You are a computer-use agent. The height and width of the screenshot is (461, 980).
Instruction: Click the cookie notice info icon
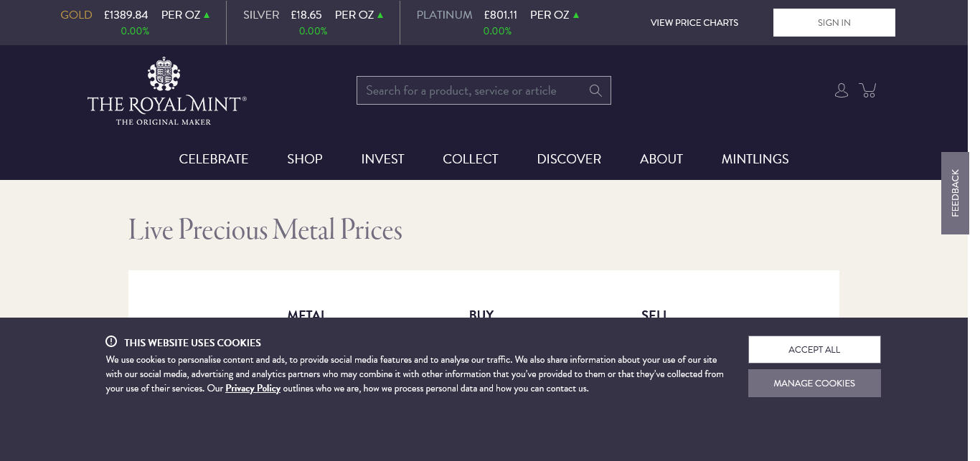(111, 342)
